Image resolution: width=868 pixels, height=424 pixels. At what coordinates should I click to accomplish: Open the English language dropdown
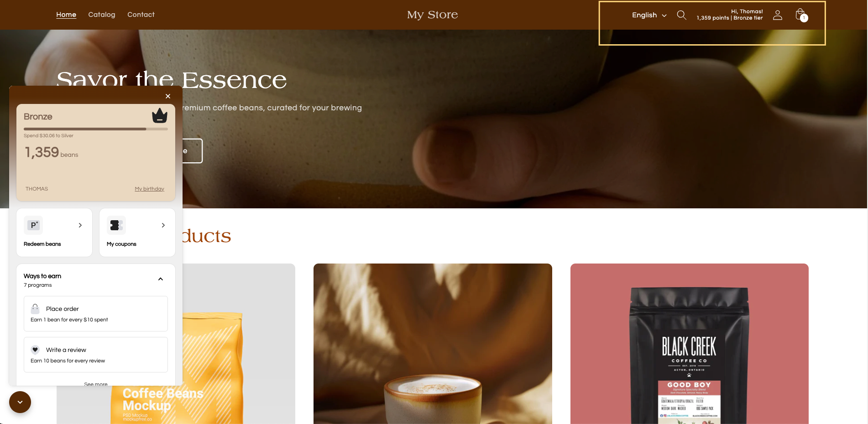[x=649, y=15]
